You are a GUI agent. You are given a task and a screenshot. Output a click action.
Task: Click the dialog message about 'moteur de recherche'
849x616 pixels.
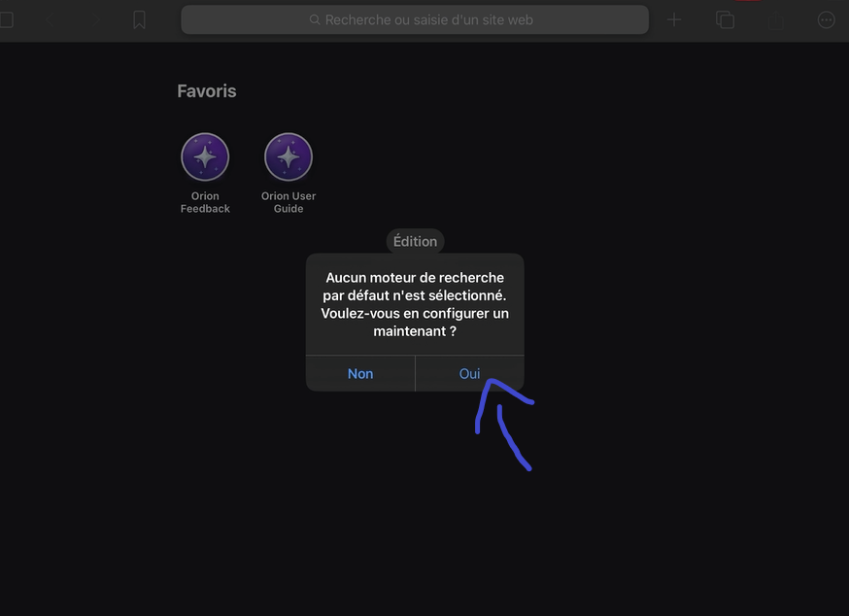point(415,304)
